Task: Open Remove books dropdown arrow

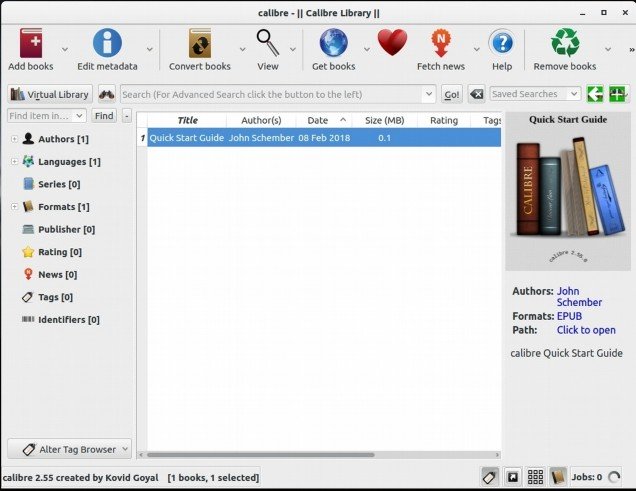Action: 608,49
